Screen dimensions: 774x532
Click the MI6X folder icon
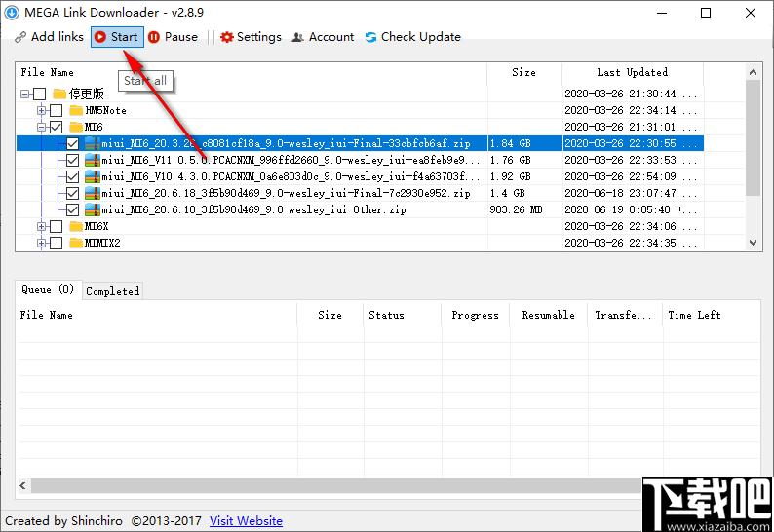coord(76,226)
